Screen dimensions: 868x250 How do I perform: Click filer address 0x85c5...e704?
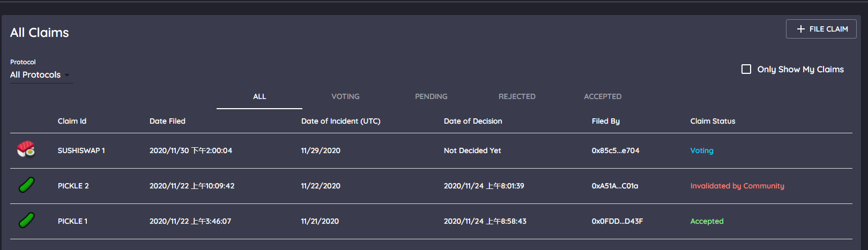pyautogui.click(x=615, y=150)
